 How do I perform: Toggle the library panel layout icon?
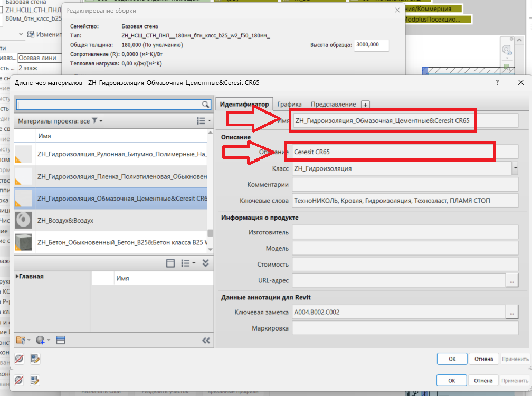point(170,263)
